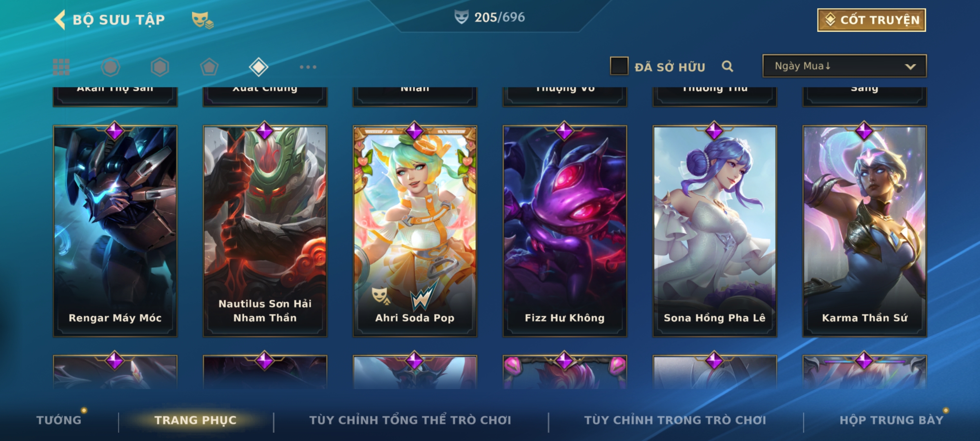The height and width of the screenshot is (441, 980).
Task: Go back using the Bộ Sưu Tập arrow
Action: coord(60,20)
